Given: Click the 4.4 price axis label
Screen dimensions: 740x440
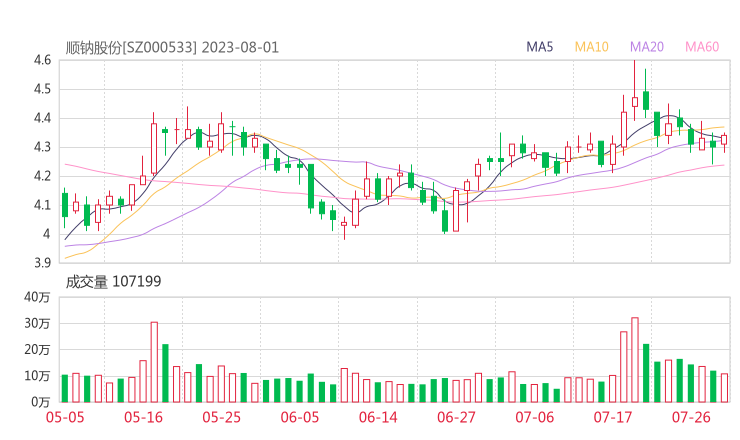Looking at the screenshot, I should tap(42, 118).
